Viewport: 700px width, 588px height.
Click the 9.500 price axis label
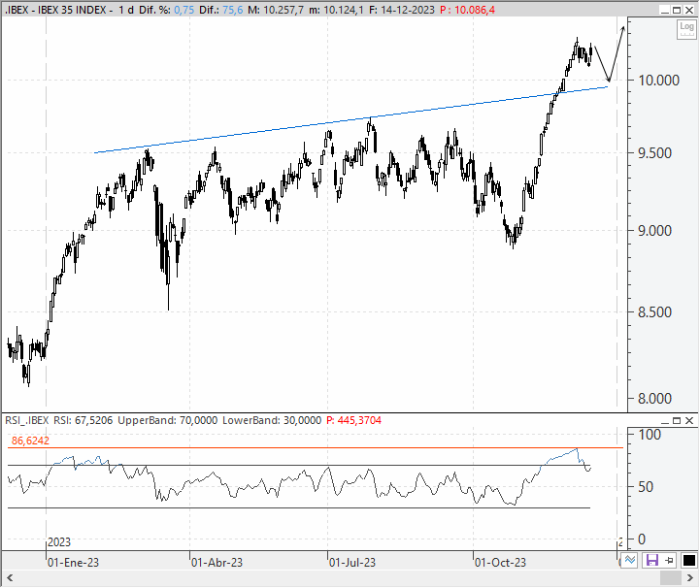tap(655, 153)
